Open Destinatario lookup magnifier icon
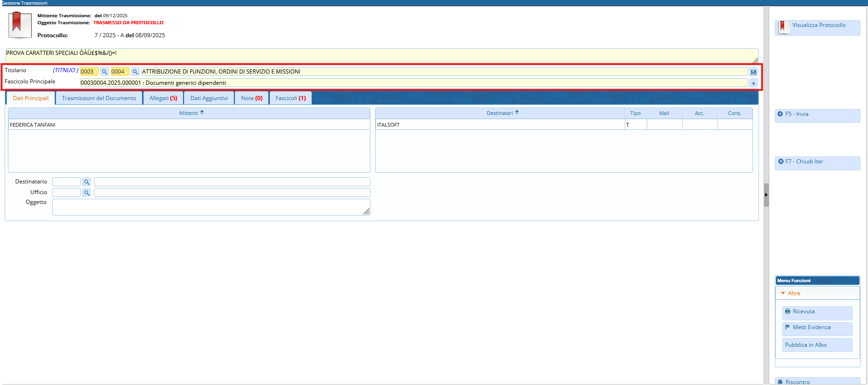The height and width of the screenshot is (385, 868). (87, 182)
